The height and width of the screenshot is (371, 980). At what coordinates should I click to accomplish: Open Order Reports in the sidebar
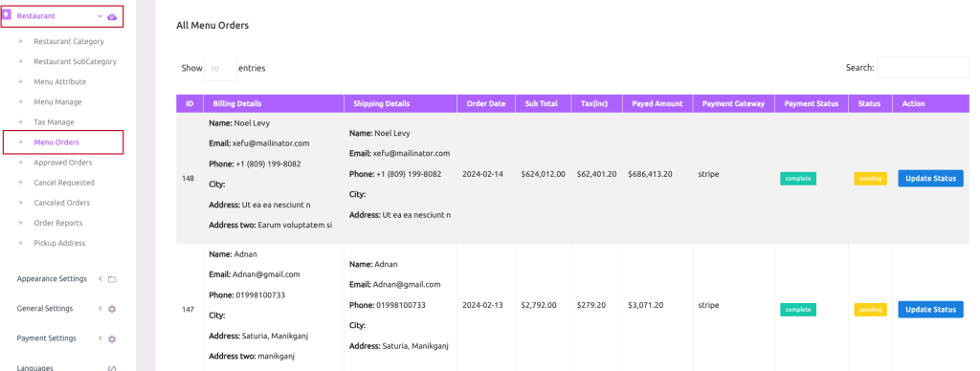tap(58, 223)
